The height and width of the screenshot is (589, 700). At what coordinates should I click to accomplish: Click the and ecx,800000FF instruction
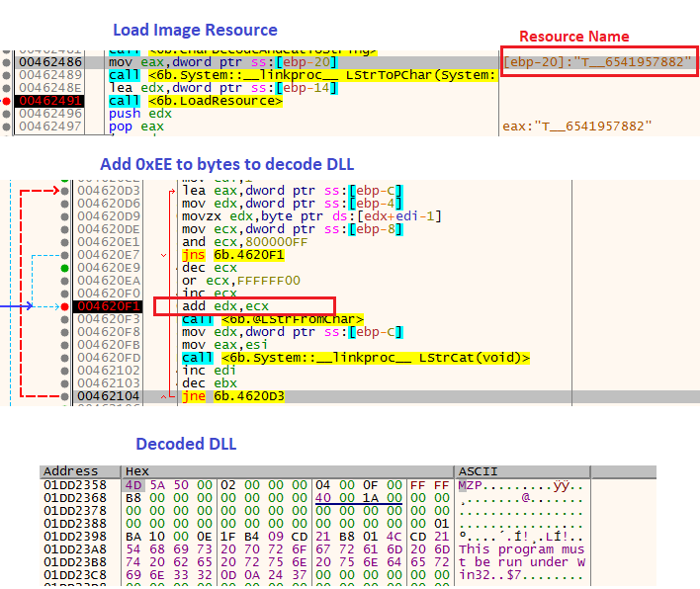[244, 242]
